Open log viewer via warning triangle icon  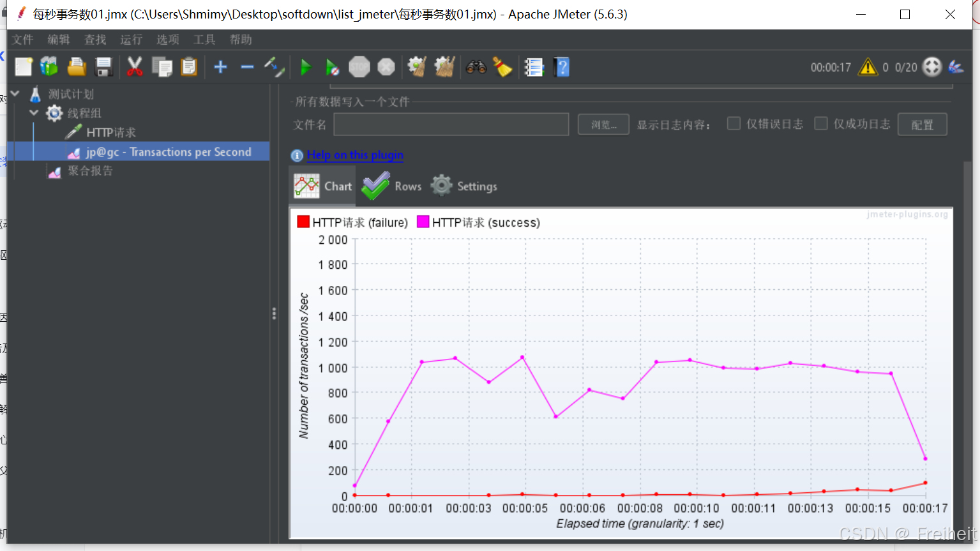868,66
